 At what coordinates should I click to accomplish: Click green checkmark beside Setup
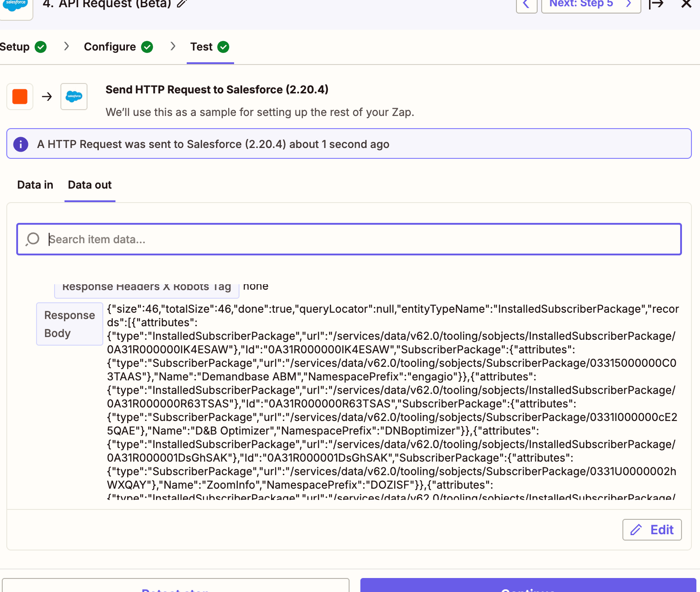[41, 47]
